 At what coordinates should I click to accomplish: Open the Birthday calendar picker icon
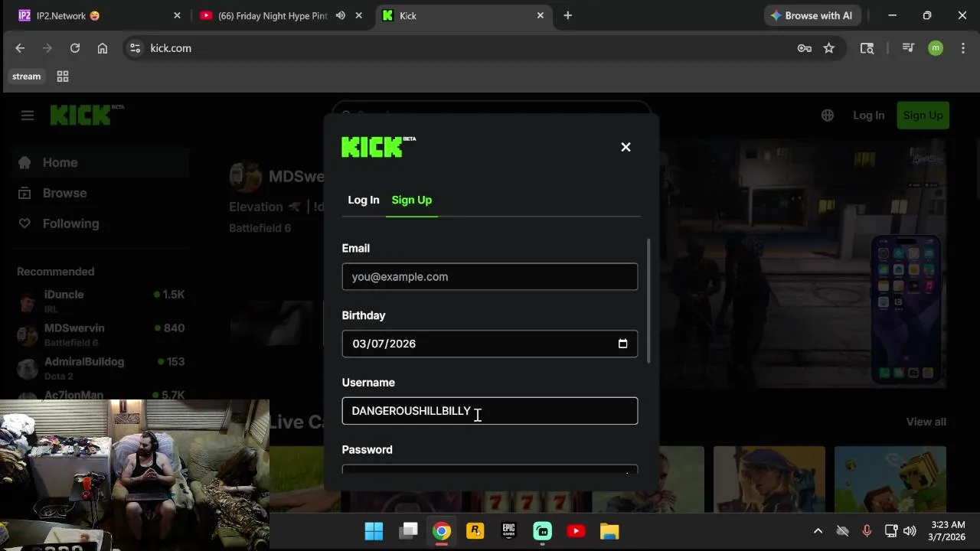(622, 344)
